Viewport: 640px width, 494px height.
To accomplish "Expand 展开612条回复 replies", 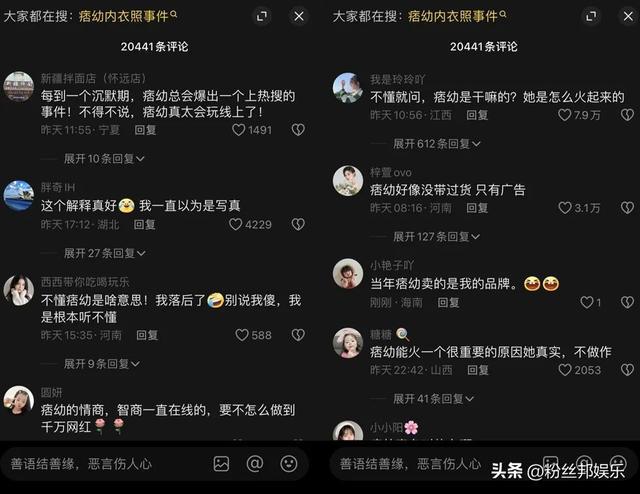I will coord(437,144).
